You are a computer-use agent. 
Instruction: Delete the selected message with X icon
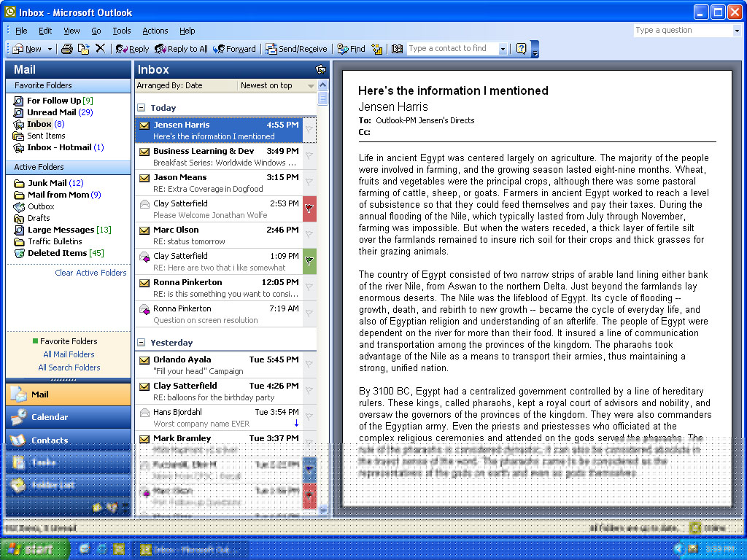tap(101, 49)
